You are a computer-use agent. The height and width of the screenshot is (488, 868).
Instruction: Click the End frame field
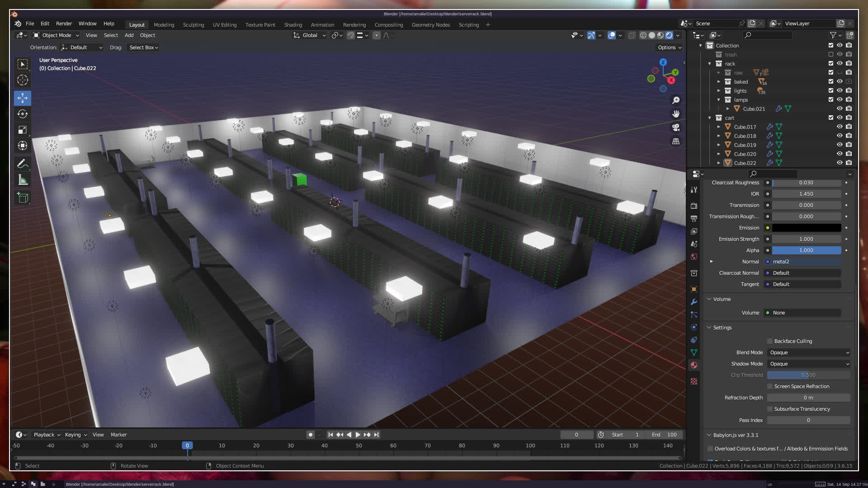(x=665, y=435)
